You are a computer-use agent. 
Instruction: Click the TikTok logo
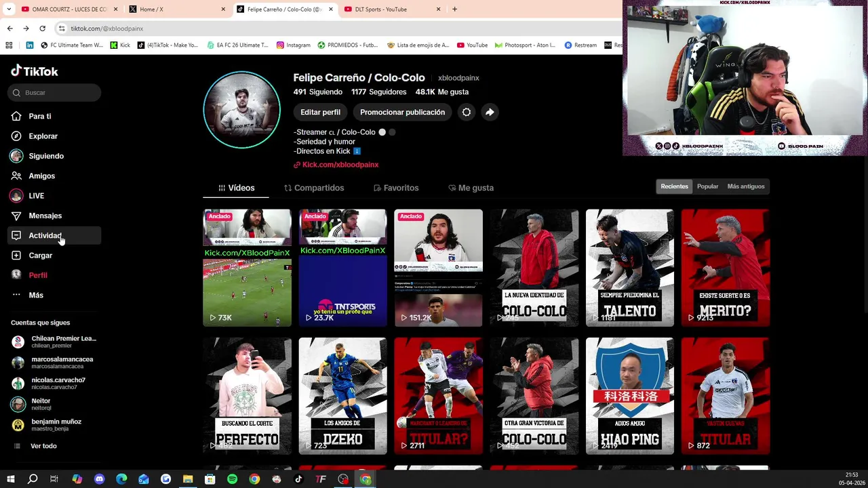click(35, 71)
